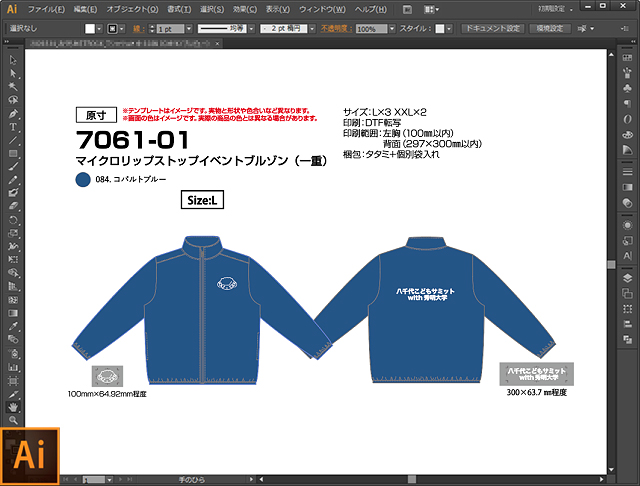Select the Direct Selection tool
640x486 pixels.
(x=13, y=74)
